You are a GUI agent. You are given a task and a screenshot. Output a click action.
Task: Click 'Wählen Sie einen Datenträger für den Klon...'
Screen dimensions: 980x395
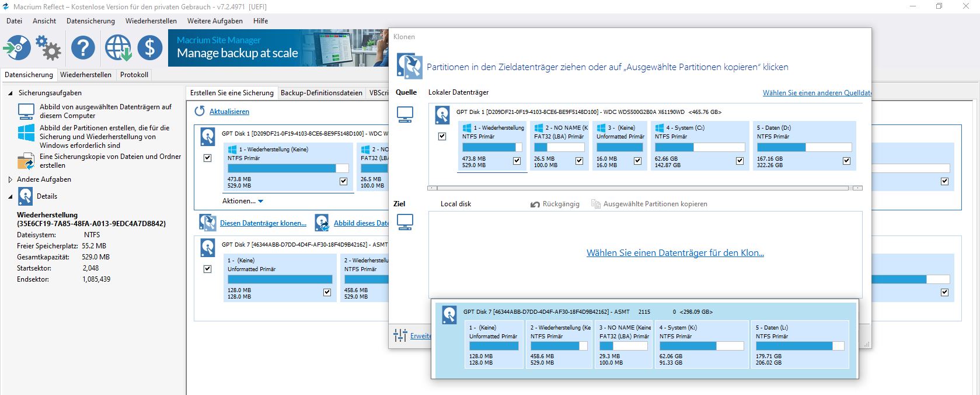click(675, 253)
